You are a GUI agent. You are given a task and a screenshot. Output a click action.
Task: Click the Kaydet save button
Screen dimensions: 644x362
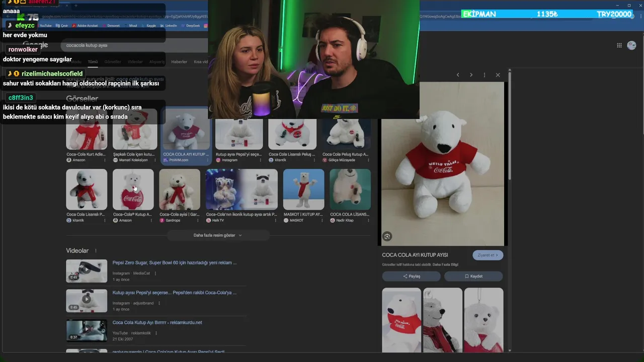[473, 276]
